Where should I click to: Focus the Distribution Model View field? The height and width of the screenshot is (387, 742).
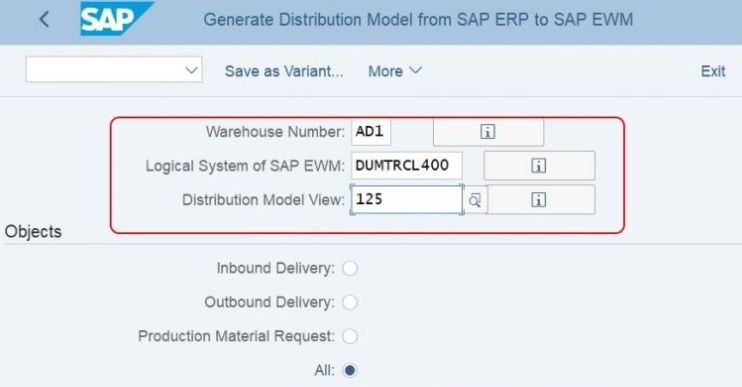(407, 200)
